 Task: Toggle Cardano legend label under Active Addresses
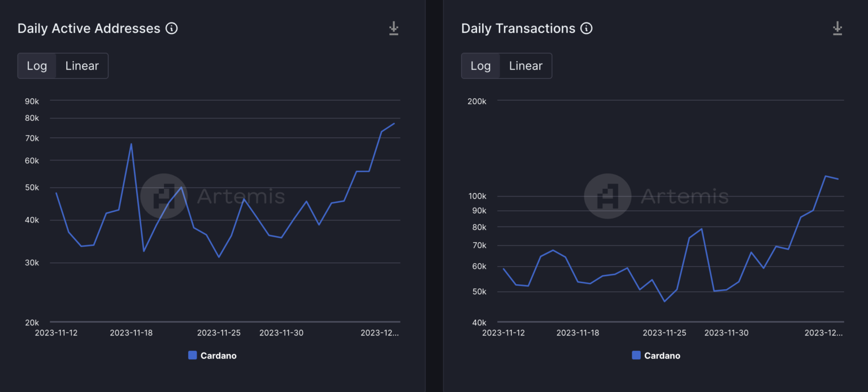click(218, 356)
